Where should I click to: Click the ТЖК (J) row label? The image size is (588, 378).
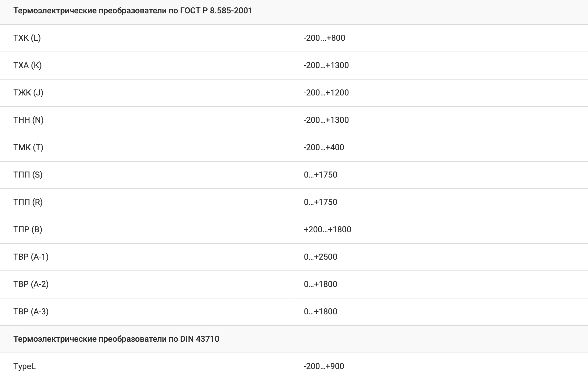[x=28, y=93]
